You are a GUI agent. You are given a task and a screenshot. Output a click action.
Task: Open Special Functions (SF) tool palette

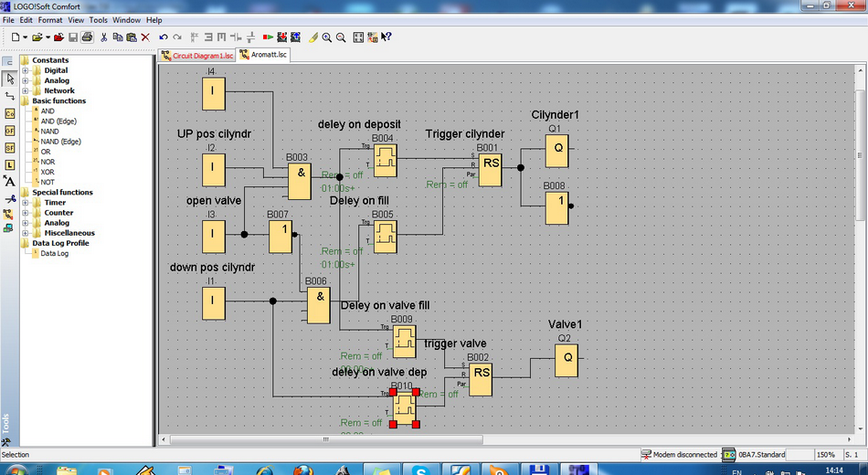point(10,147)
